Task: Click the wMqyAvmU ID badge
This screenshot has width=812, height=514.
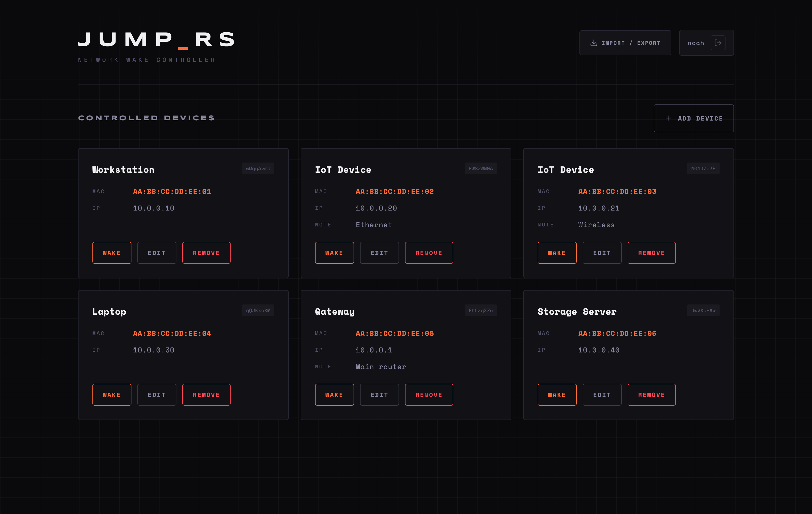Action: (x=258, y=169)
